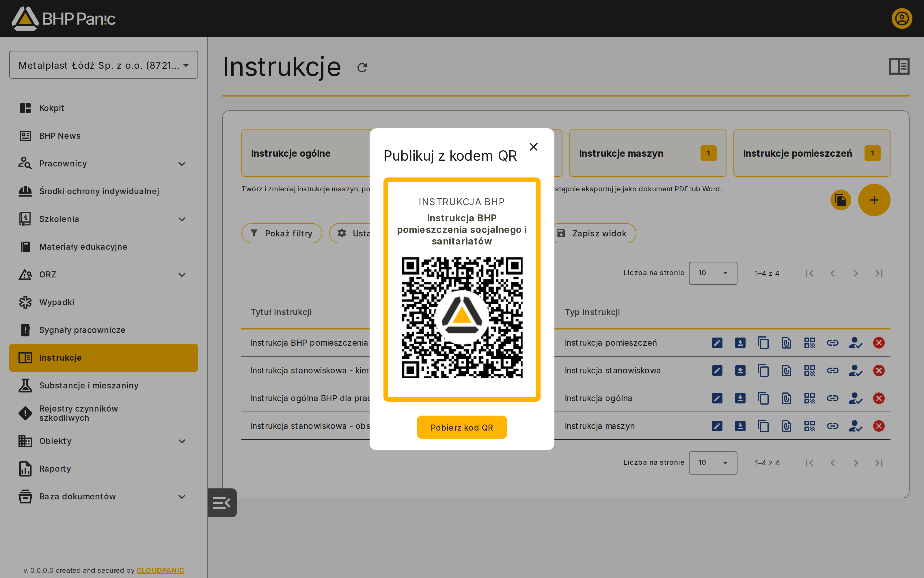The height and width of the screenshot is (578, 924).
Task: Click Zapisz widok button
Action: (595, 233)
